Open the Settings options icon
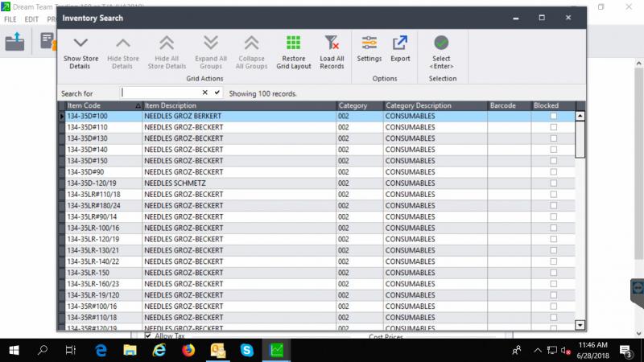This screenshot has width=644, height=362. point(369,44)
